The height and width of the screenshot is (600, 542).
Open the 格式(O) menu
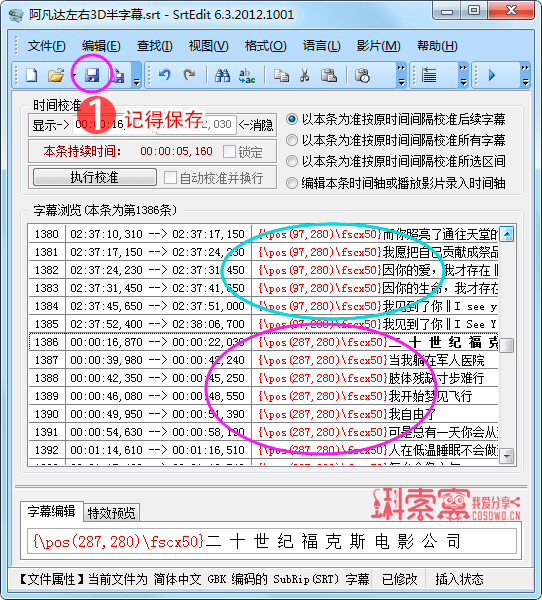(265, 46)
